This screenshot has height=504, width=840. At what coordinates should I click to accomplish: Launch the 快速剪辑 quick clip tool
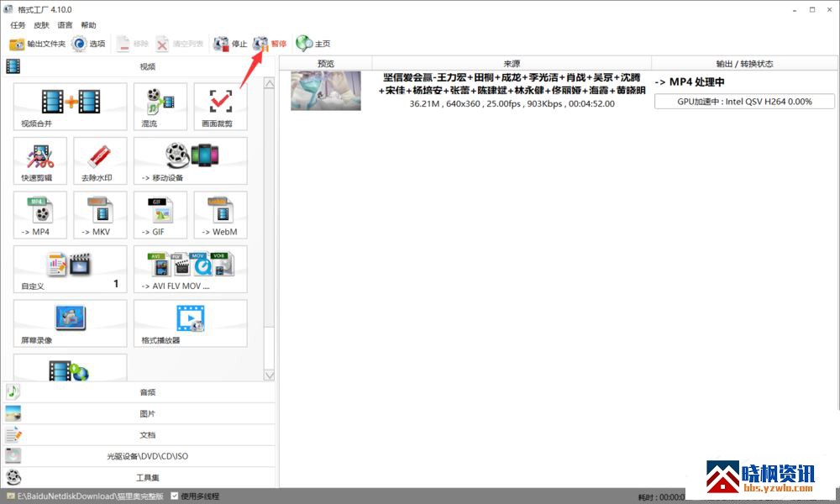coord(40,160)
